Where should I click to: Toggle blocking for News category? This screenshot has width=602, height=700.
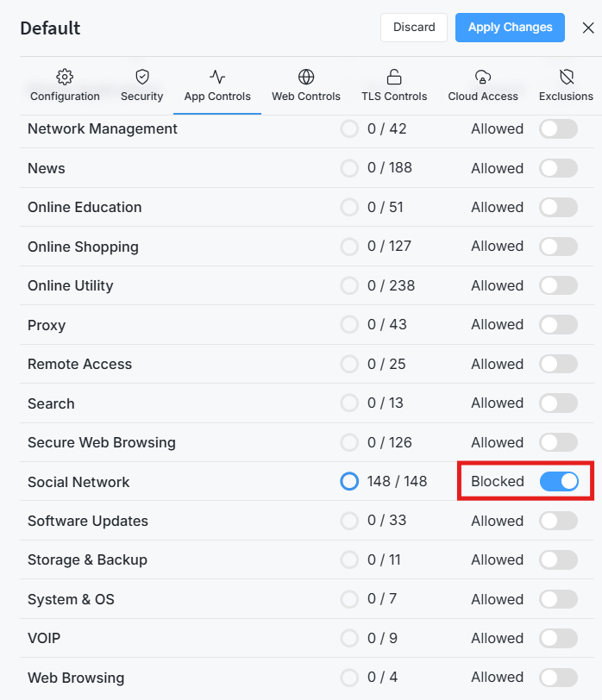(558, 168)
